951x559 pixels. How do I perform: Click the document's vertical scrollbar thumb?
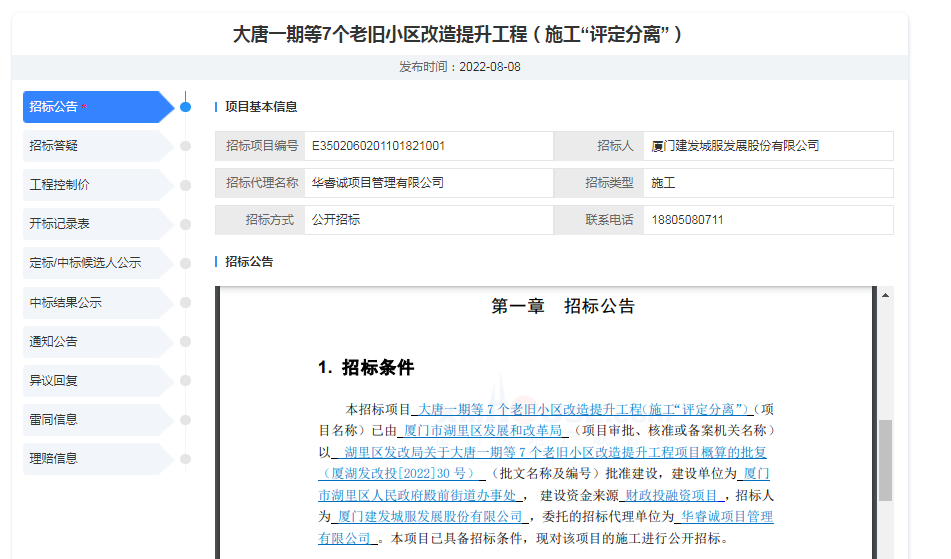coord(884,460)
